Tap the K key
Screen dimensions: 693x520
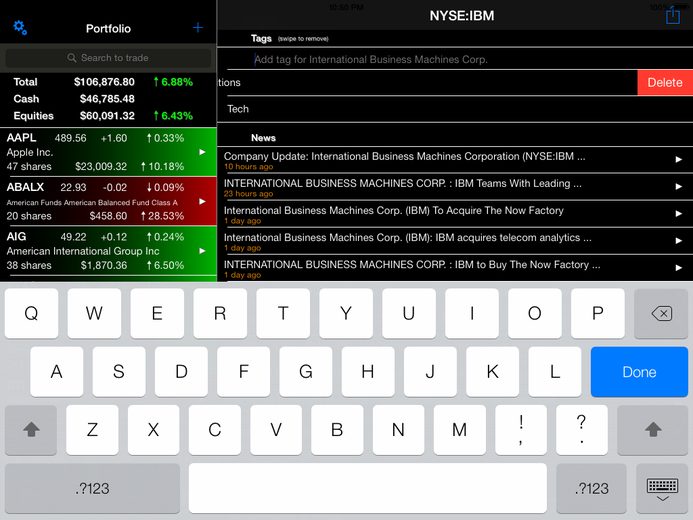492,372
